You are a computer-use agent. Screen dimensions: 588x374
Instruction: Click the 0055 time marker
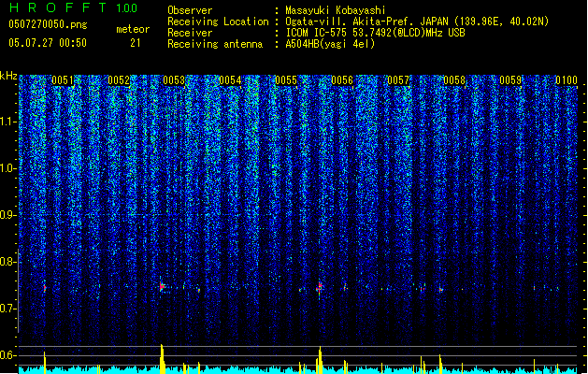pyautogui.click(x=286, y=80)
